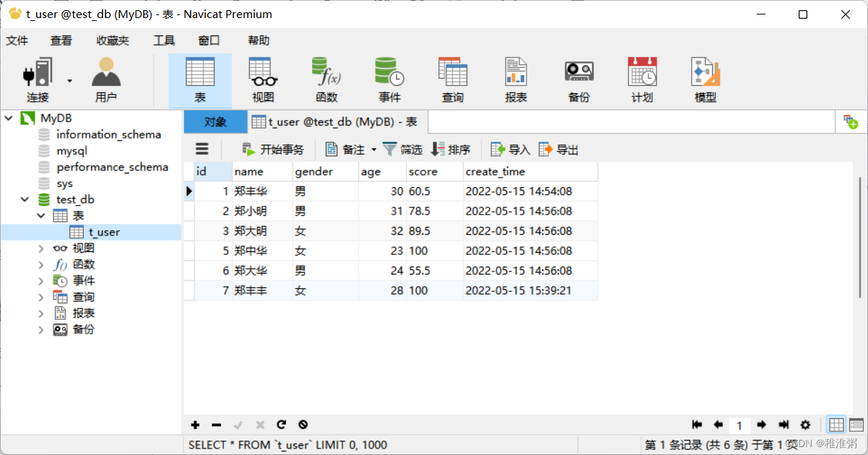Image resolution: width=868 pixels, height=455 pixels.
Task: Click the stop icon in the bottom bar
Action: coord(303,425)
